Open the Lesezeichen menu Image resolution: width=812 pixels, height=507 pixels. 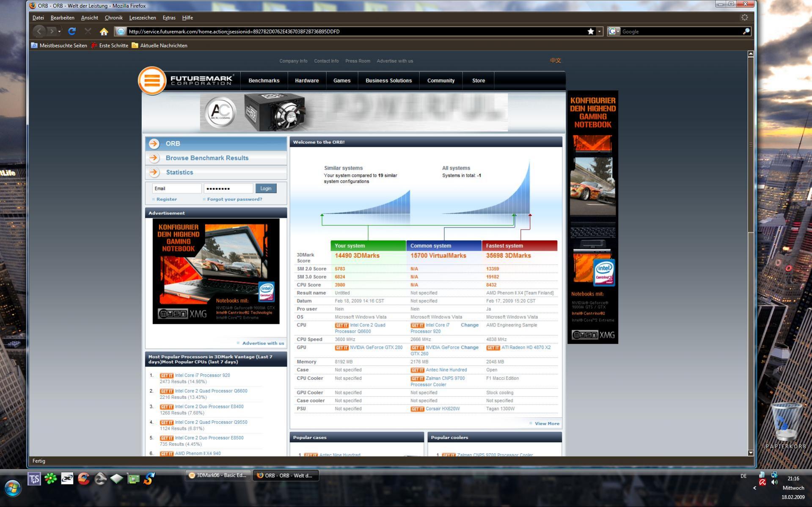pyautogui.click(x=143, y=18)
